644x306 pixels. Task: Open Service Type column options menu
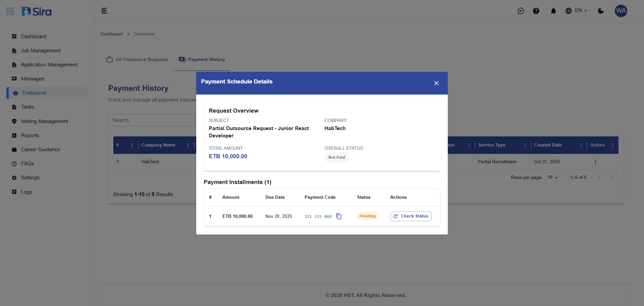tap(525, 145)
